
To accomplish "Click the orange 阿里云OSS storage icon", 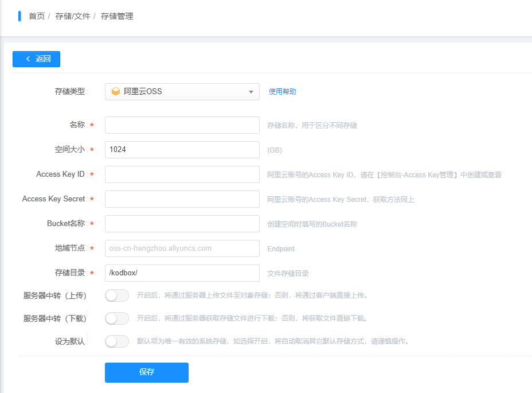I will pyautogui.click(x=116, y=91).
